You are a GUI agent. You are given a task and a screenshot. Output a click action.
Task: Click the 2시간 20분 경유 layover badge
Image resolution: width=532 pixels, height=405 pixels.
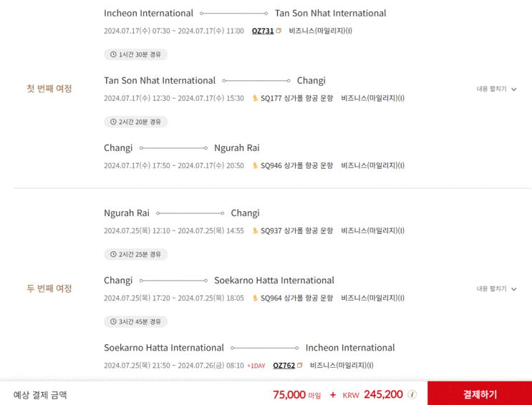136,122
